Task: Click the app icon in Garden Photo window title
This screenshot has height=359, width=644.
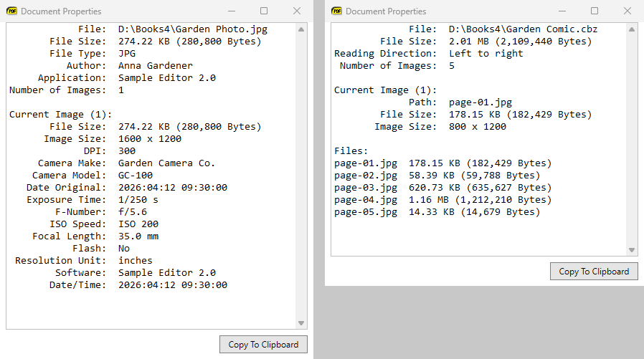Action: pos(12,11)
